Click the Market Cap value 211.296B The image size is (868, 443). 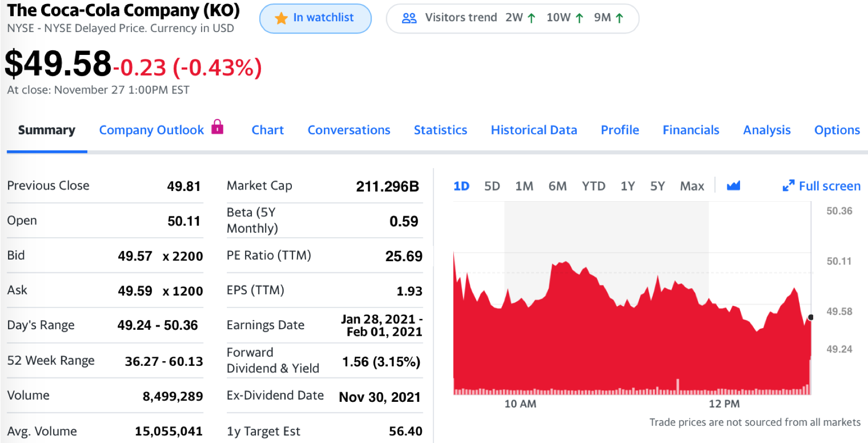387,186
